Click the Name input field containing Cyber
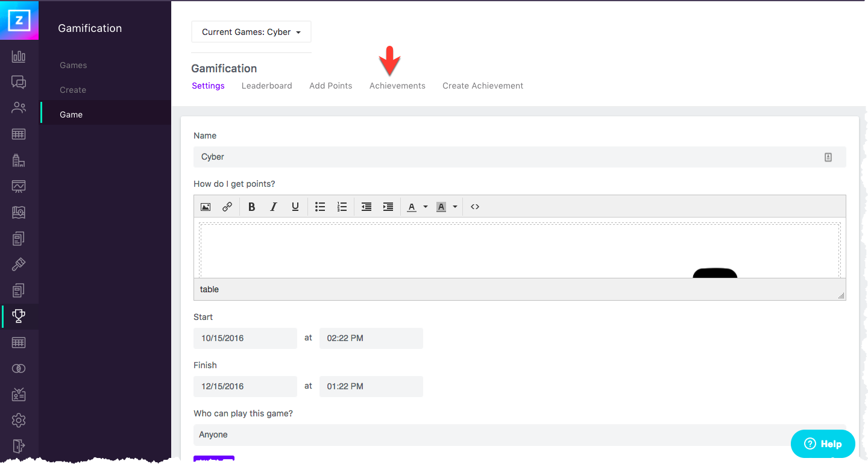This screenshot has width=868, height=464. [520, 157]
